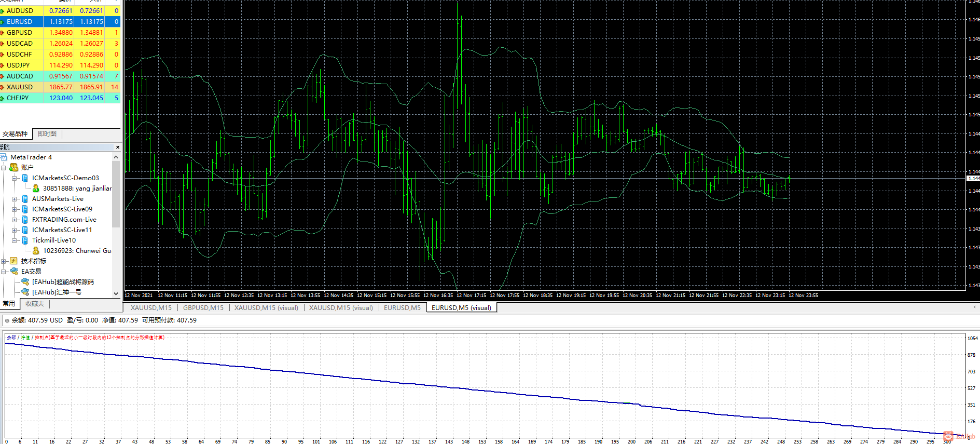Switch to the 即时图 tick chart tab
The height and width of the screenshot is (444, 980).
coord(47,134)
